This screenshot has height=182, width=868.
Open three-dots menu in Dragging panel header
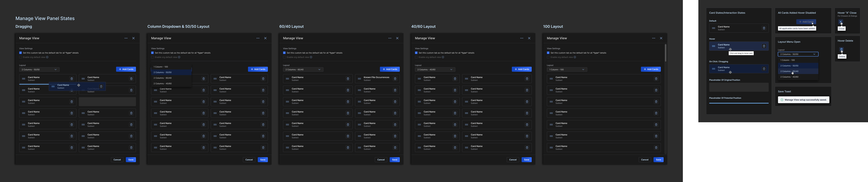pos(126,38)
